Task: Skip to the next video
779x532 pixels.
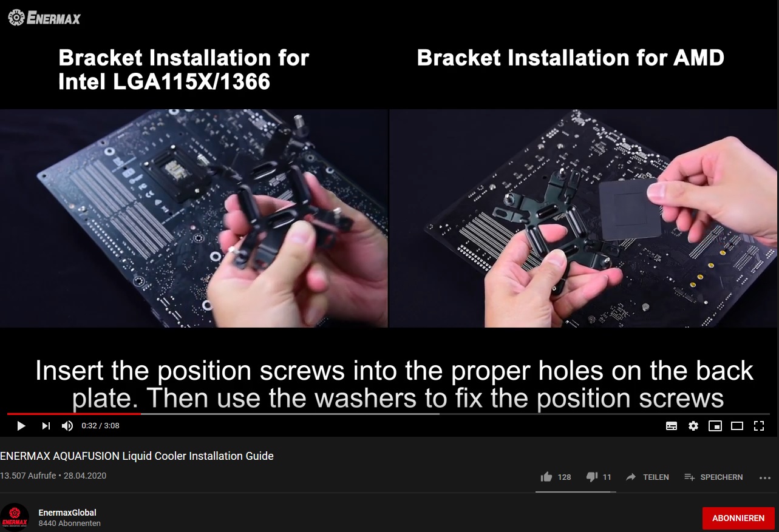Action: click(46, 426)
